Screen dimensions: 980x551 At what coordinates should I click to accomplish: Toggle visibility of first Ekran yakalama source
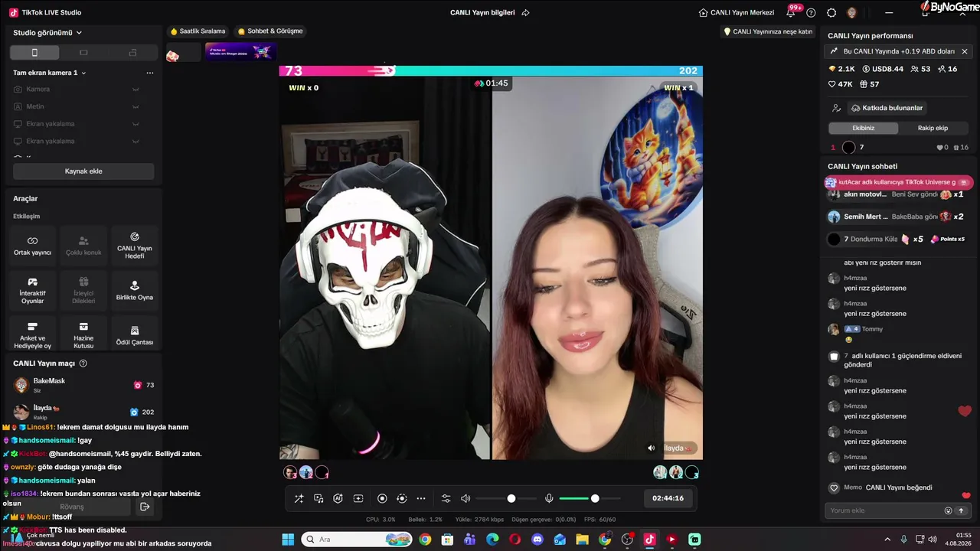[136, 124]
